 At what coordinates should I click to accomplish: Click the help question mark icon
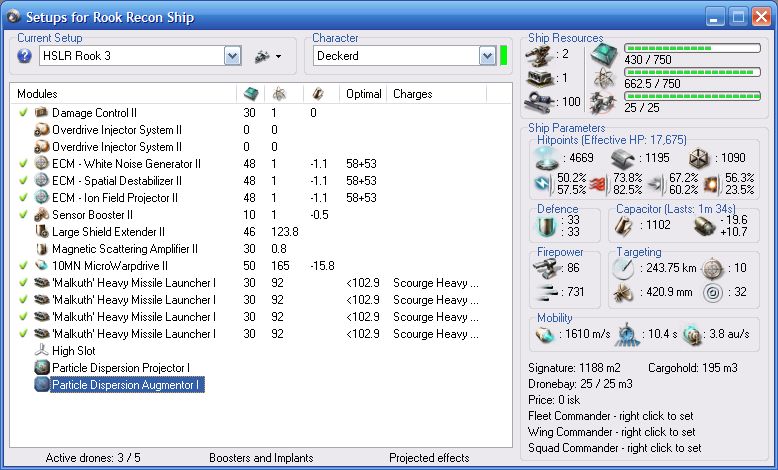[24, 56]
